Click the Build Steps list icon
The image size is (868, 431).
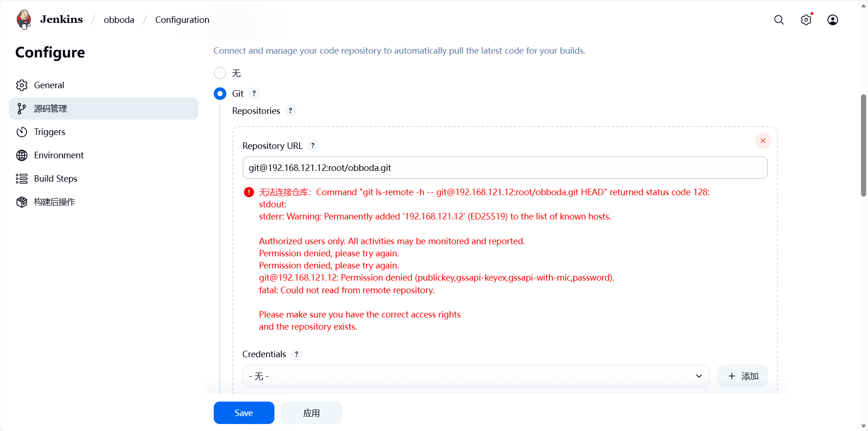22,178
